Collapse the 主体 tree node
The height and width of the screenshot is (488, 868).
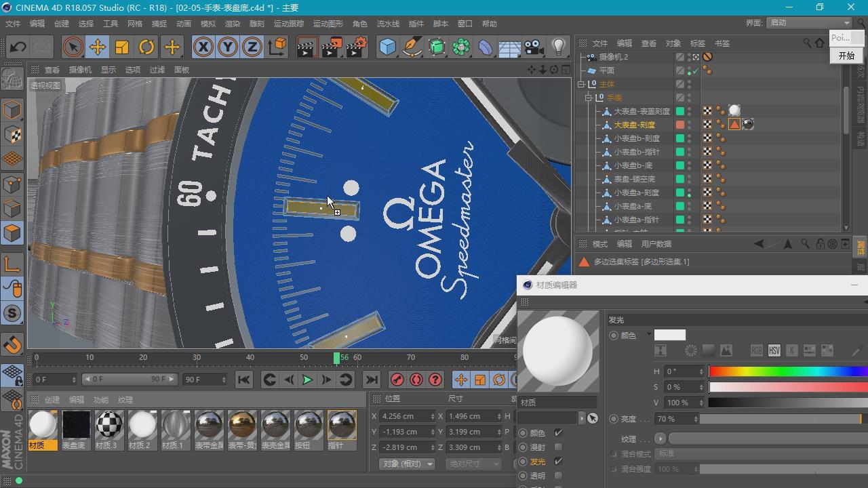click(581, 84)
